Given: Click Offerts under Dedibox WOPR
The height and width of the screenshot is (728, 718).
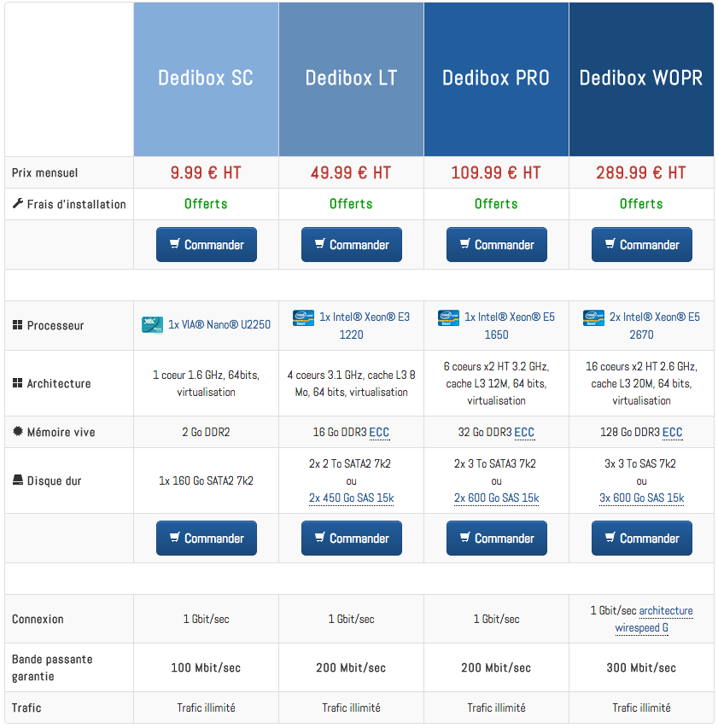Looking at the screenshot, I should [641, 204].
